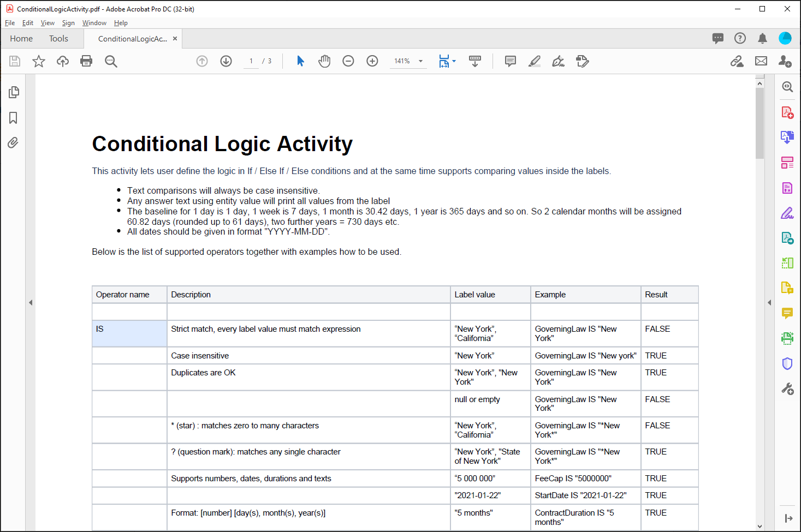The width and height of the screenshot is (801, 532).
Task: Click the Save file icon
Action: [x=15, y=61]
